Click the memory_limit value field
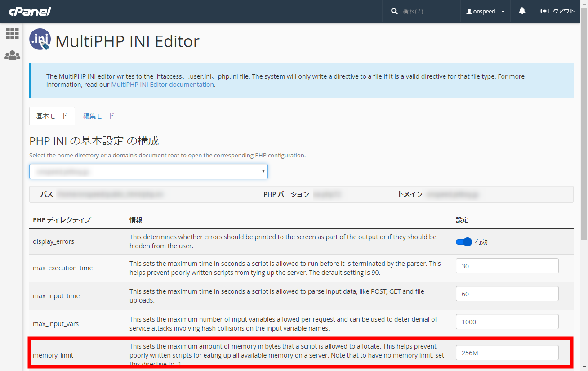588x371 pixels. click(x=507, y=353)
